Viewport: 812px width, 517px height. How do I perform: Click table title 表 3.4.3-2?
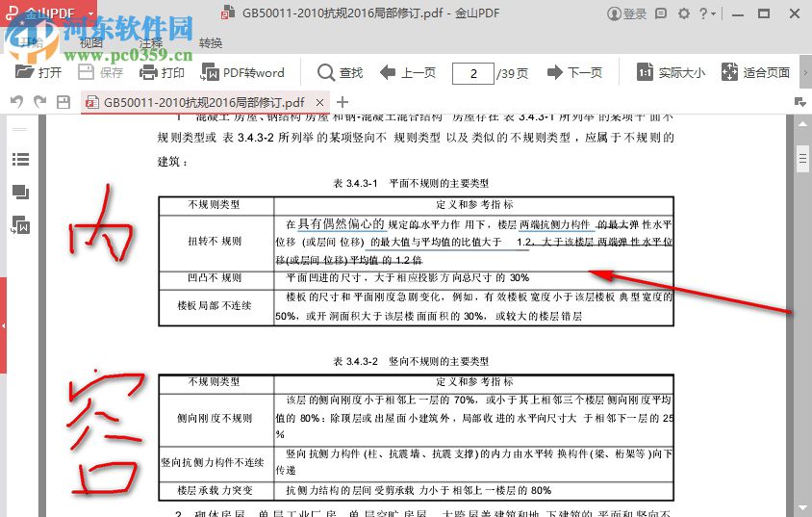(x=411, y=361)
